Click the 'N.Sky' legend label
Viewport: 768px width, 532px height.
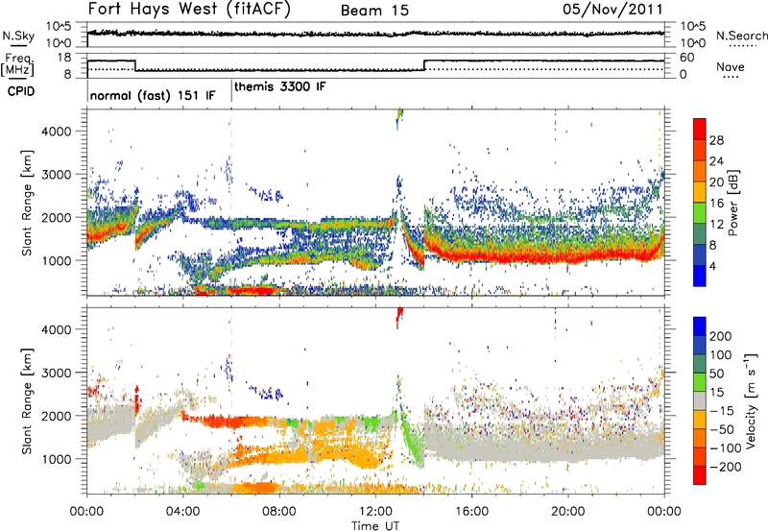tap(18, 36)
